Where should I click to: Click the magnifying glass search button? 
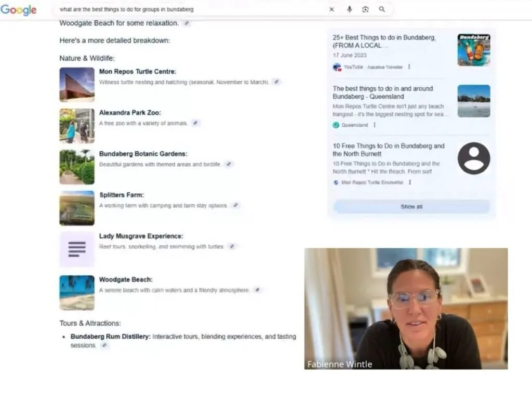[382, 9]
